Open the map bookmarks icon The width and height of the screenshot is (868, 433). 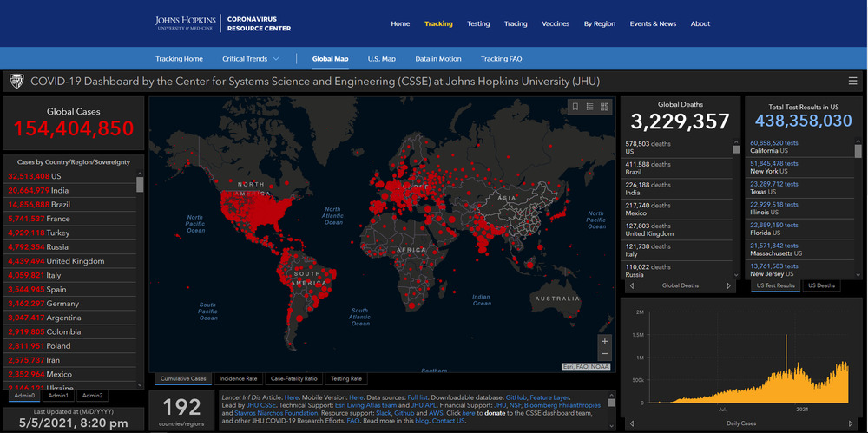(x=575, y=107)
